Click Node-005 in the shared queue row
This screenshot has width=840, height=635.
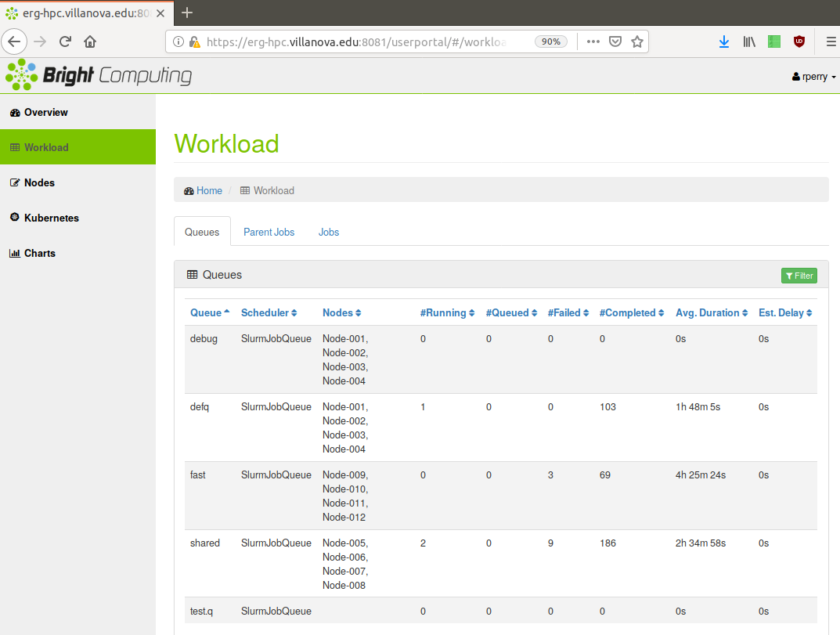click(x=344, y=543)
